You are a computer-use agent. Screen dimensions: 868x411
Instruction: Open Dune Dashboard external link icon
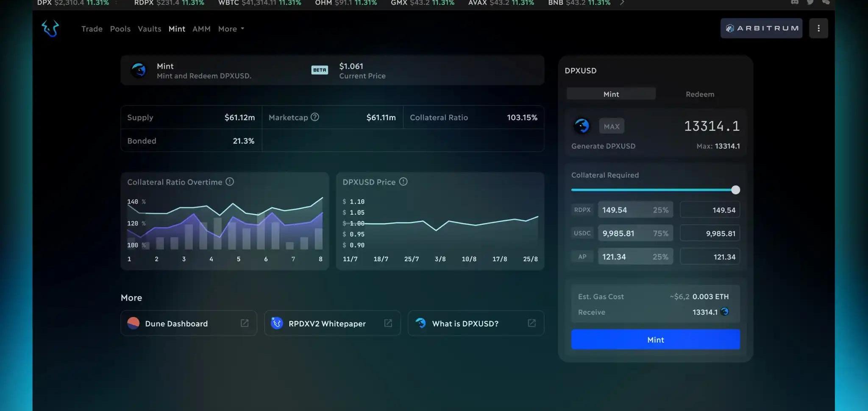tap(245, 323)
